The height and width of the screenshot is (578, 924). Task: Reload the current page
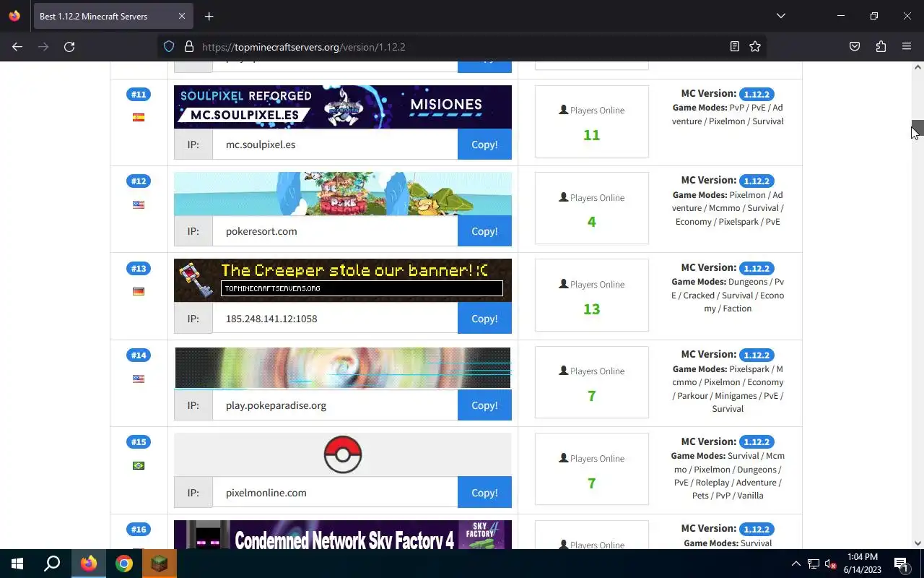[69, 46]
